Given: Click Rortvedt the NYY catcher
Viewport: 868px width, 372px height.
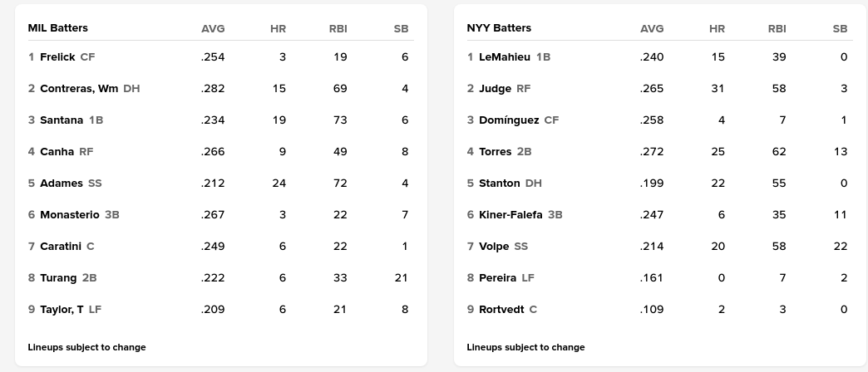Looking at the screenshot, I should coord(501,310).
